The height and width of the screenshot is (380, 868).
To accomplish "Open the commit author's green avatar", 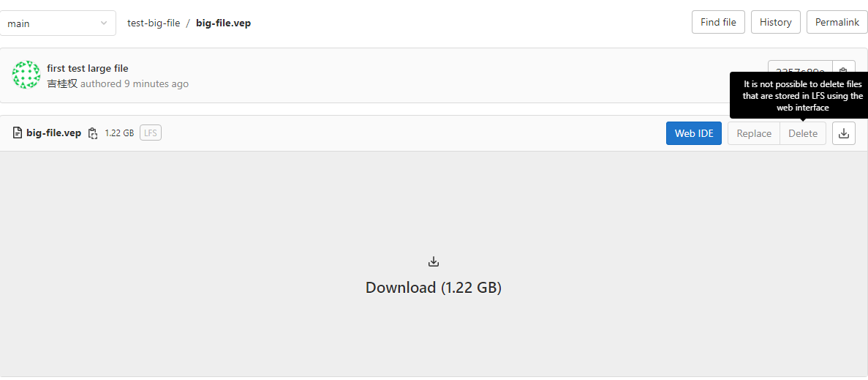I will 26,75.
